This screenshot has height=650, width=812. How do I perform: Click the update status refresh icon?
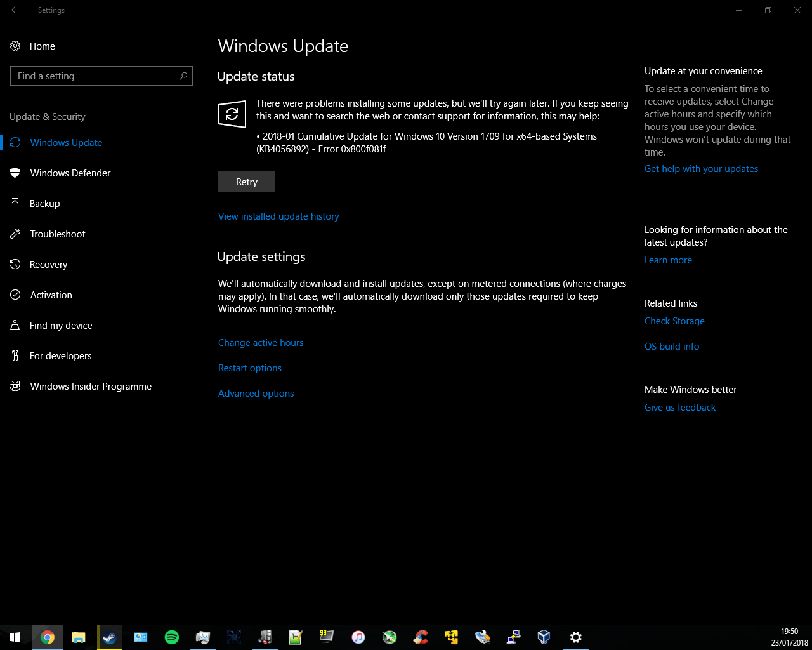click(232, 114)
